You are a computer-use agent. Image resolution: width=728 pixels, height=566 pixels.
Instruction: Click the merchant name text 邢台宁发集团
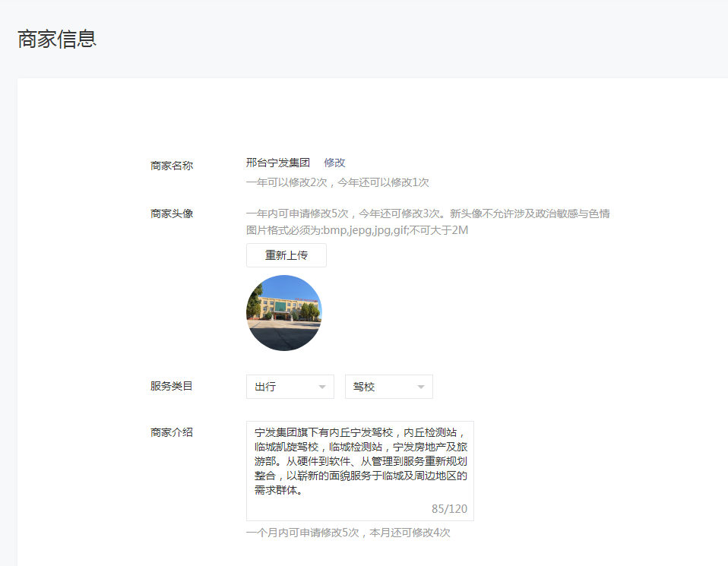click(x=277, y=163)
